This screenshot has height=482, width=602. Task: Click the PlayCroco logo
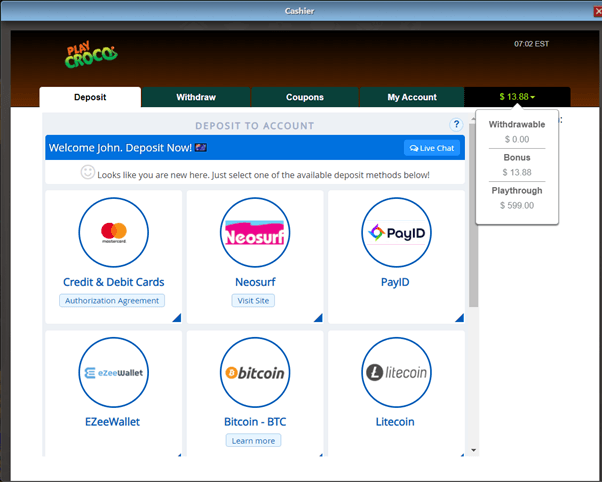(91, 55)
